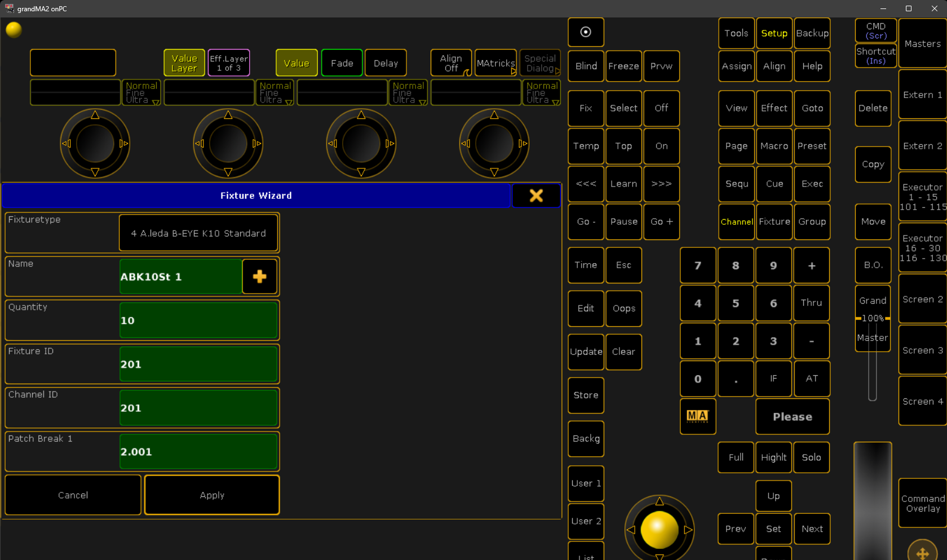The width and height of the screenshot is (947, 560).
Task: Expand third encoder Normal/Fine/Ultra resolution selector
Action: coord(408,92)
